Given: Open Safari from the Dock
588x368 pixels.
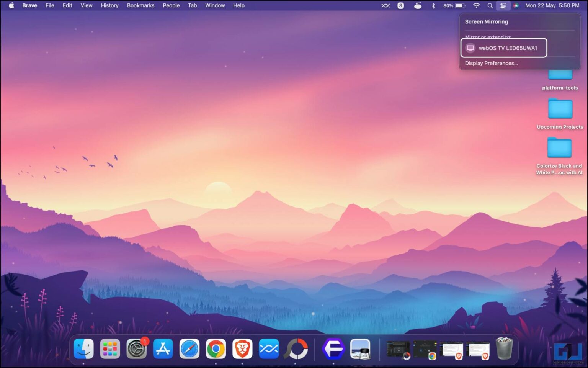Looking at the screenshot, I should click(189, 349).
